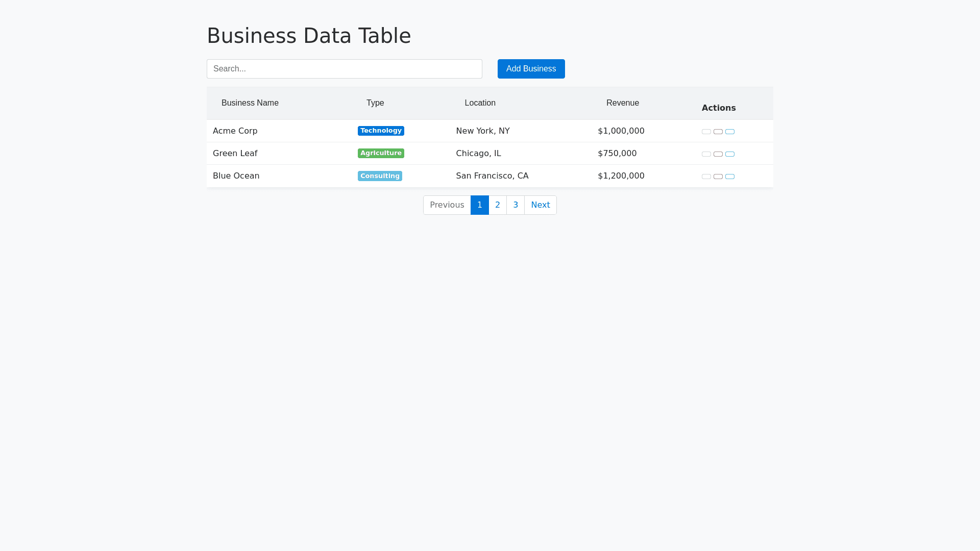The height and width of the screenshot is (551, 980).
Task: Jump to page 3 in pagination
Action: (515, 205)
